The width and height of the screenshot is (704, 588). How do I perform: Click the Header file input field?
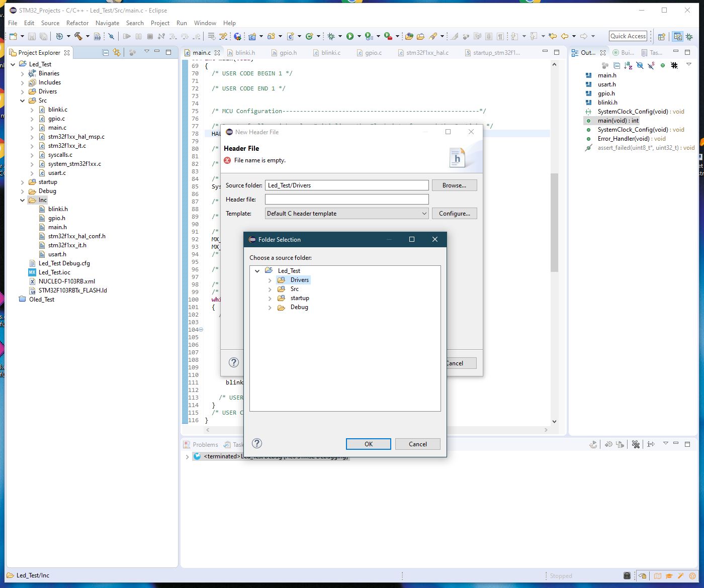(x=347, y=200)
